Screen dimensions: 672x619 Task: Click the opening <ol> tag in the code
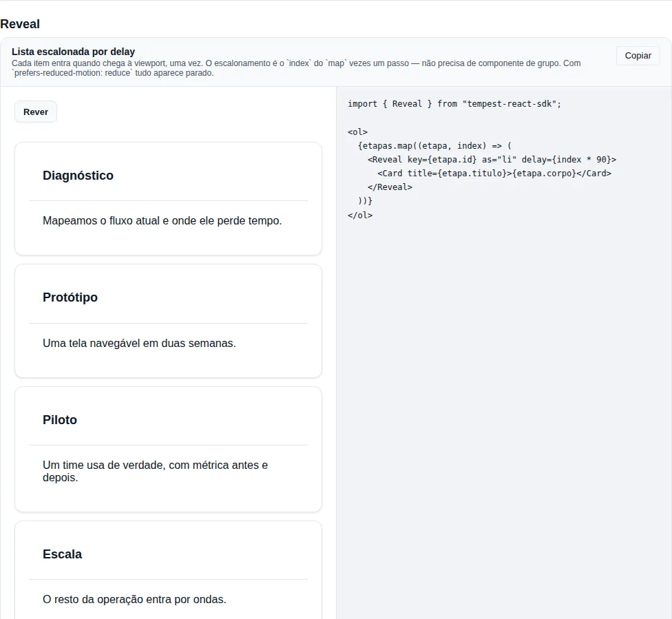(357, 132)
